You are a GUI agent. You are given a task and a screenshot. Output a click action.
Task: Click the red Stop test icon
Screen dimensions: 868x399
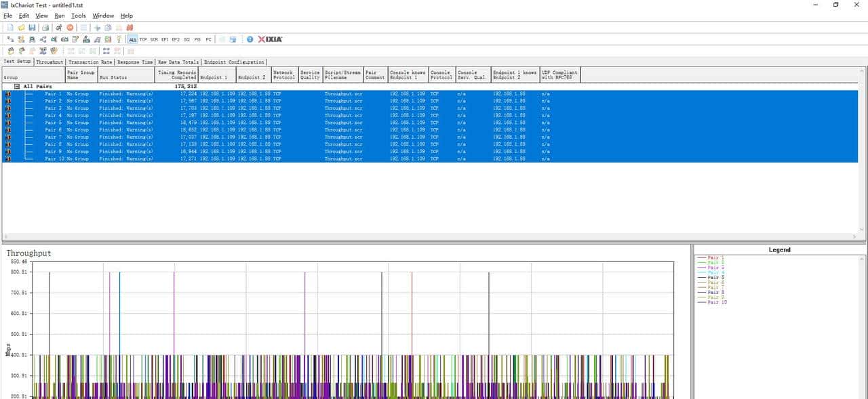tap(70, 28)
